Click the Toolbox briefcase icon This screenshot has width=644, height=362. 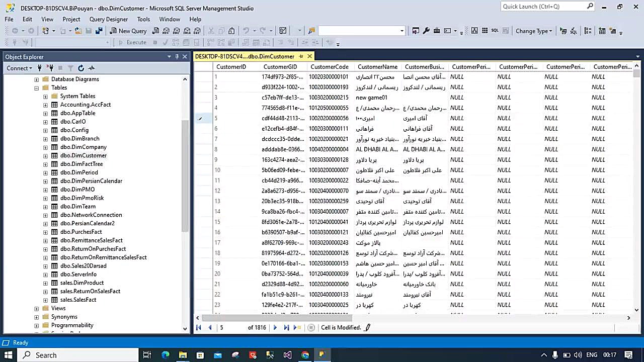pyautogui.click(x=437, y=31)
